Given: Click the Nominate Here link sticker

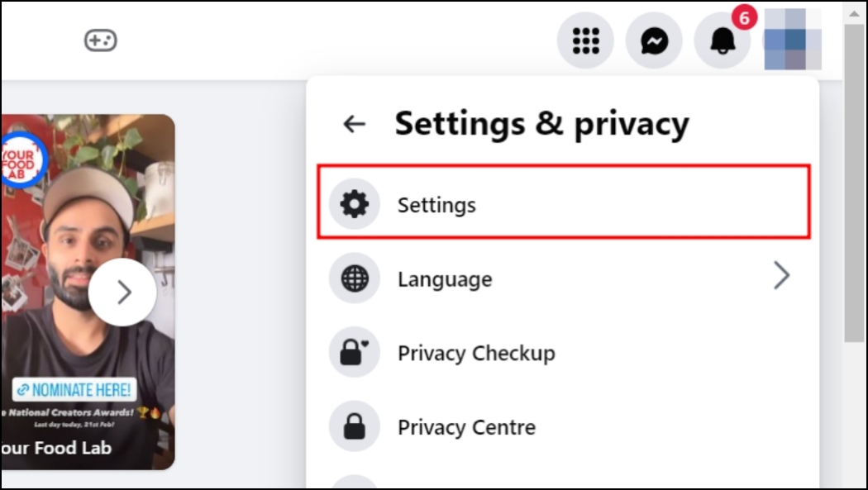Looking at the screenshot, I should pos(74,389).
